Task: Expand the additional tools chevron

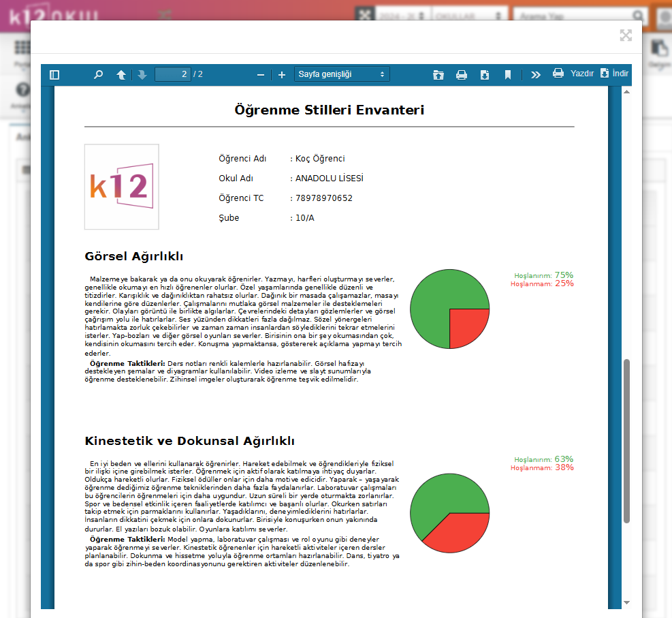Action: [535, 75]
